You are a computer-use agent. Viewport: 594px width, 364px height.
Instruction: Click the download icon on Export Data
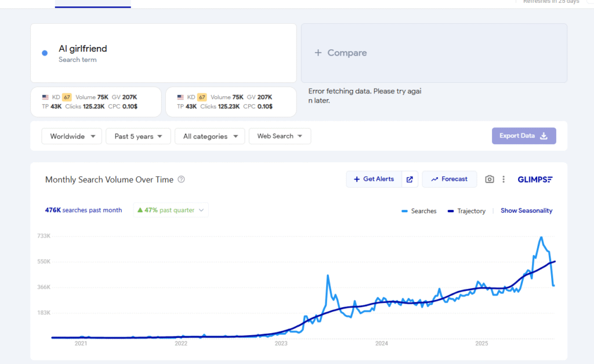click(x=544, y=136)
